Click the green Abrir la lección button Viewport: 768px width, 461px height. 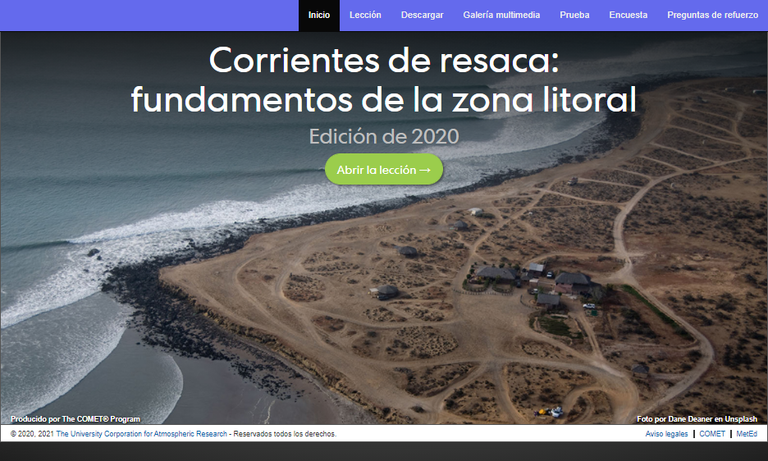click(384, 170)
